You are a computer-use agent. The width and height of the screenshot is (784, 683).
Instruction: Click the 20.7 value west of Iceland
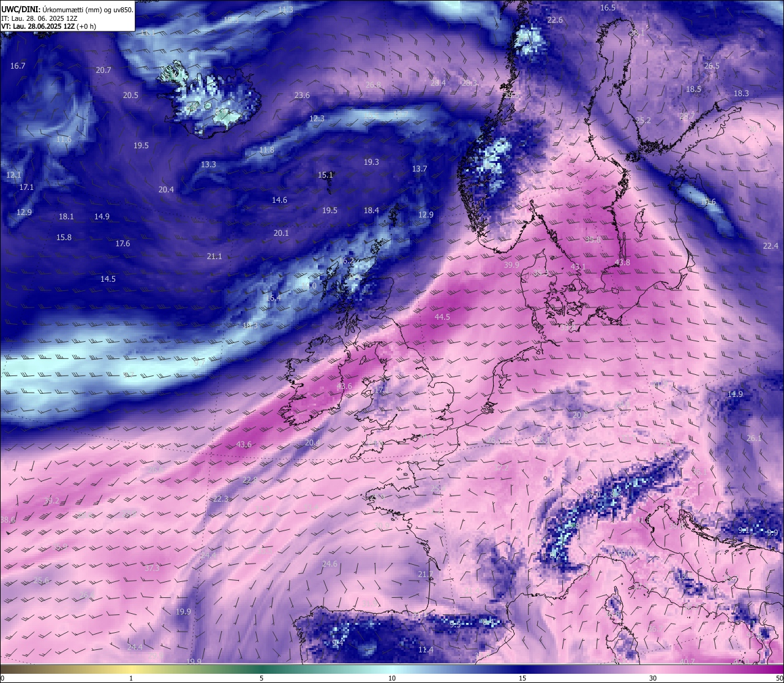point(104,70)
